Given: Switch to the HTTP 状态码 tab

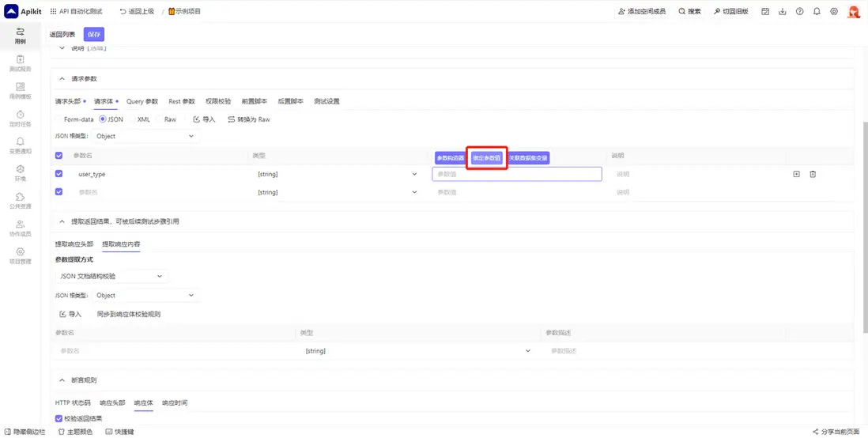Looking at the screenshot, I should click(73, 402).
